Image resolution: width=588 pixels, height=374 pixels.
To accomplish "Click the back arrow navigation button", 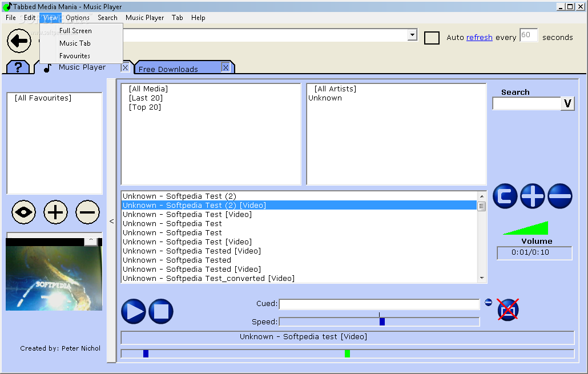I will point(19,41).
